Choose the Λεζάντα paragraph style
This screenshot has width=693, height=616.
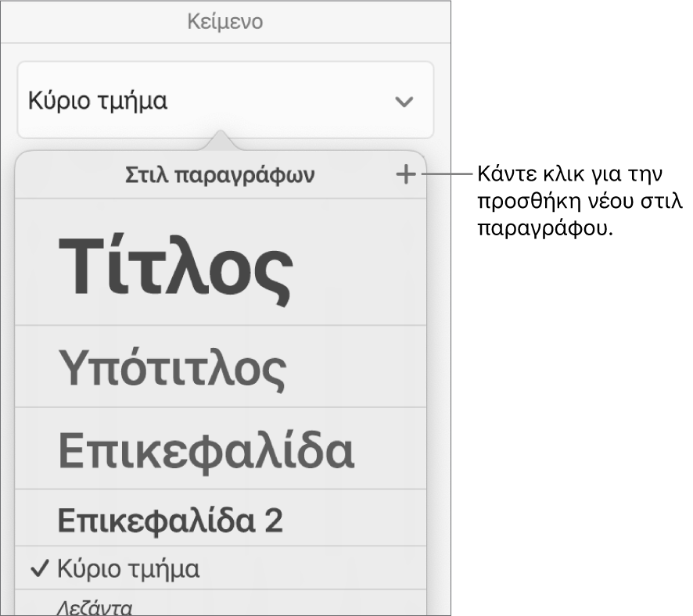point(221,603)
